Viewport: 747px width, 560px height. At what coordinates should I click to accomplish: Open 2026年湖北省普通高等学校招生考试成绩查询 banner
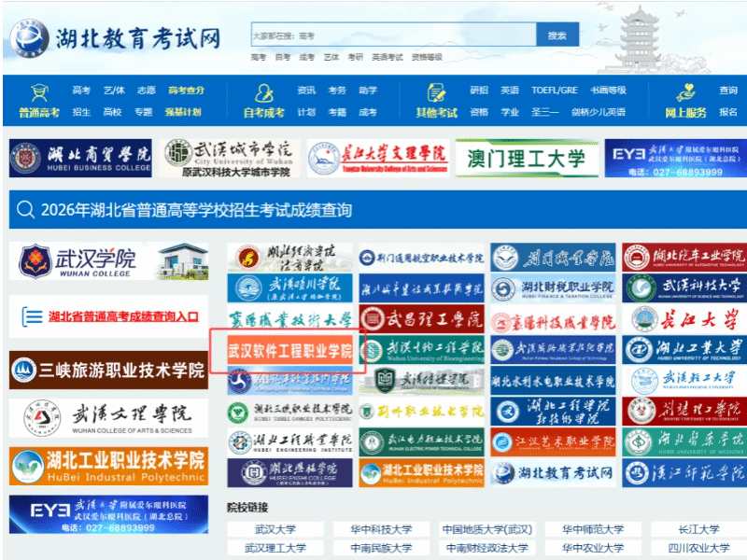pos(378,209)
